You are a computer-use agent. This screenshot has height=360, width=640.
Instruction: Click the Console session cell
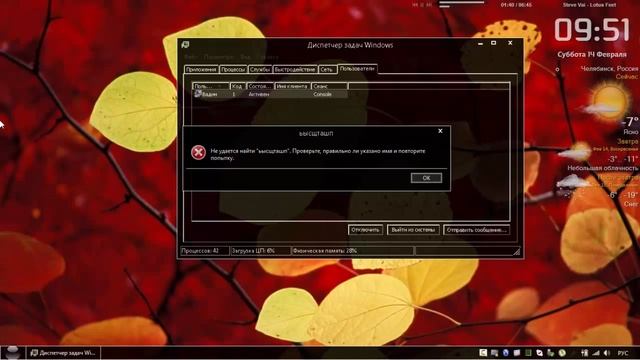[322, 94]
